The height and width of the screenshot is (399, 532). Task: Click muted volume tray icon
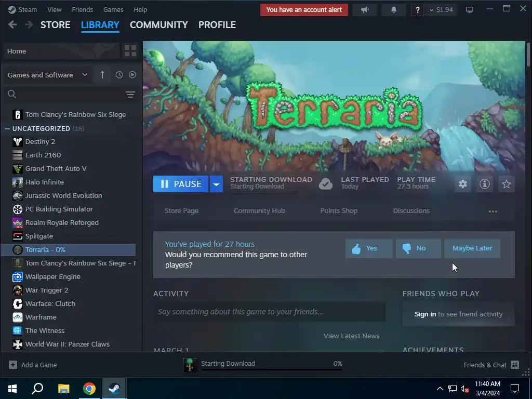click(x=464, y=389)
